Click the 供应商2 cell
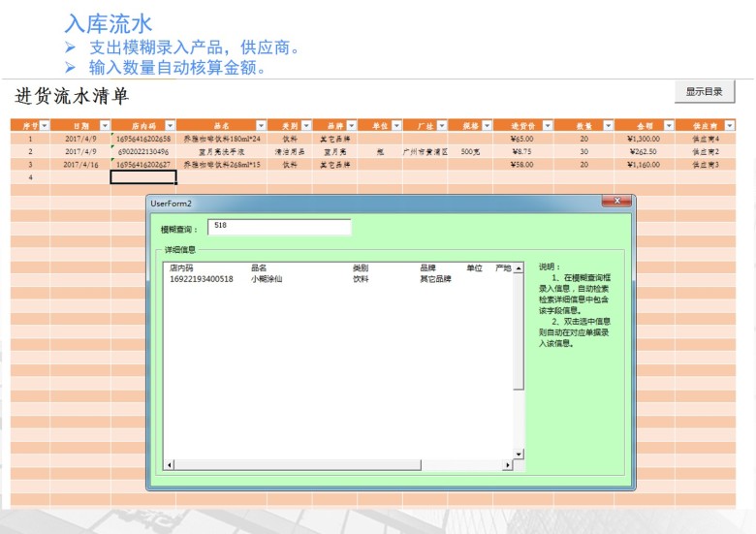The height and width of the screenshot is (534, 756). [706, 152]
